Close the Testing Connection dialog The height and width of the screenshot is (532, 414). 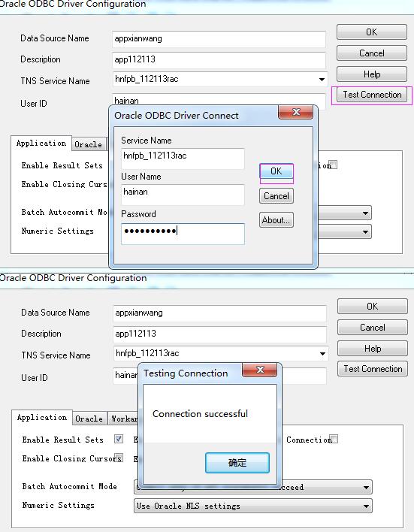[260, 370]
